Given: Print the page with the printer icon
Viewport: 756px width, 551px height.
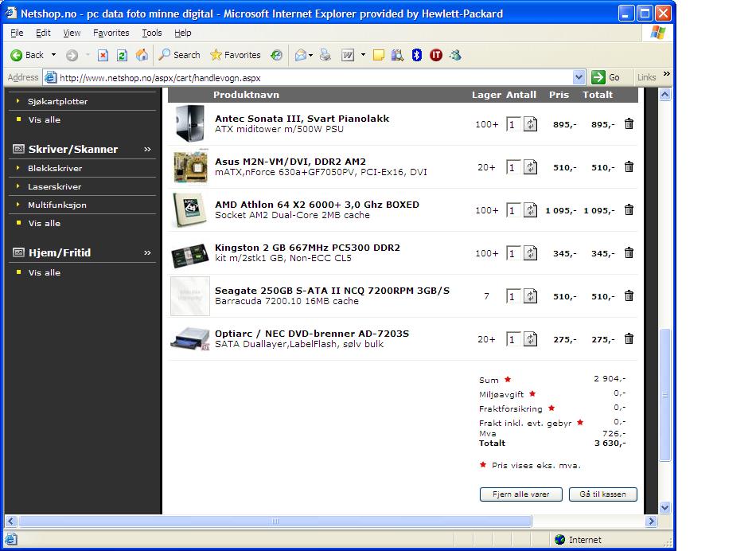Looking at the screenshot, I should [325, 55].
